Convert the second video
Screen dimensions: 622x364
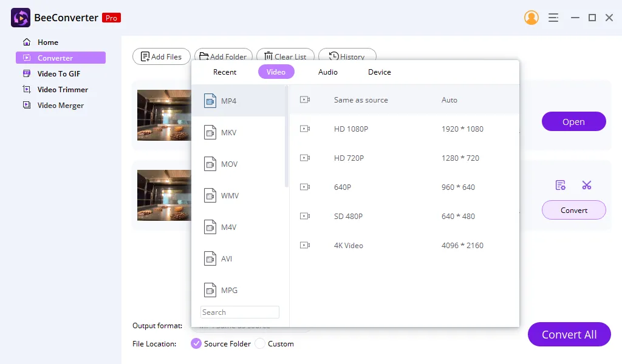tap(573, 210)
